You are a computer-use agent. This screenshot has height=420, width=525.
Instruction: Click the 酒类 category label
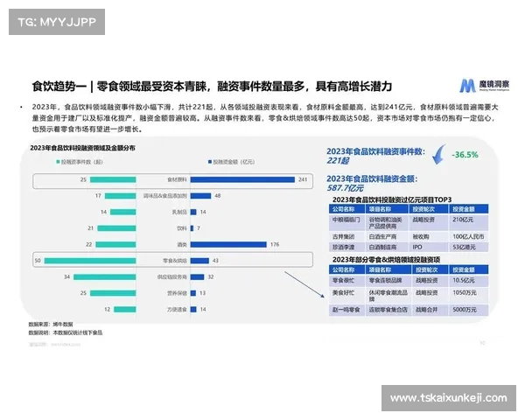182,244
